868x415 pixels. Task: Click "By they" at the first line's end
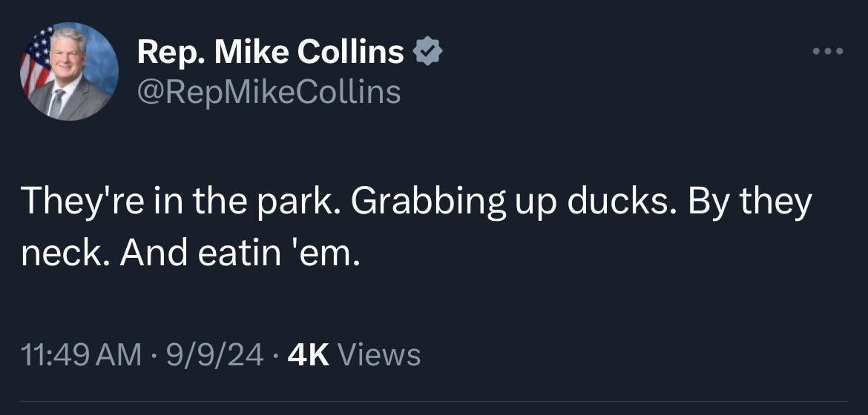tap(752, 203)
